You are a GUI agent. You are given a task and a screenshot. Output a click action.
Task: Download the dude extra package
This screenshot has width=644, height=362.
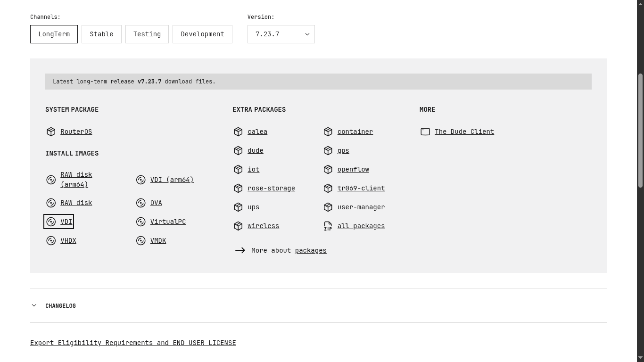[255, 150]
